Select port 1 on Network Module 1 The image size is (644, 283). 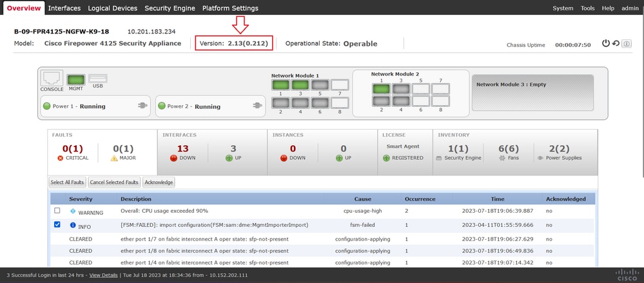click(x=280, y=85)
